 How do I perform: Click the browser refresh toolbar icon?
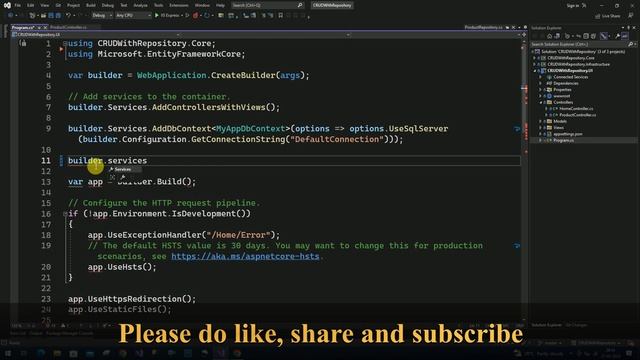pyautogui.click(x=207, y=16)
